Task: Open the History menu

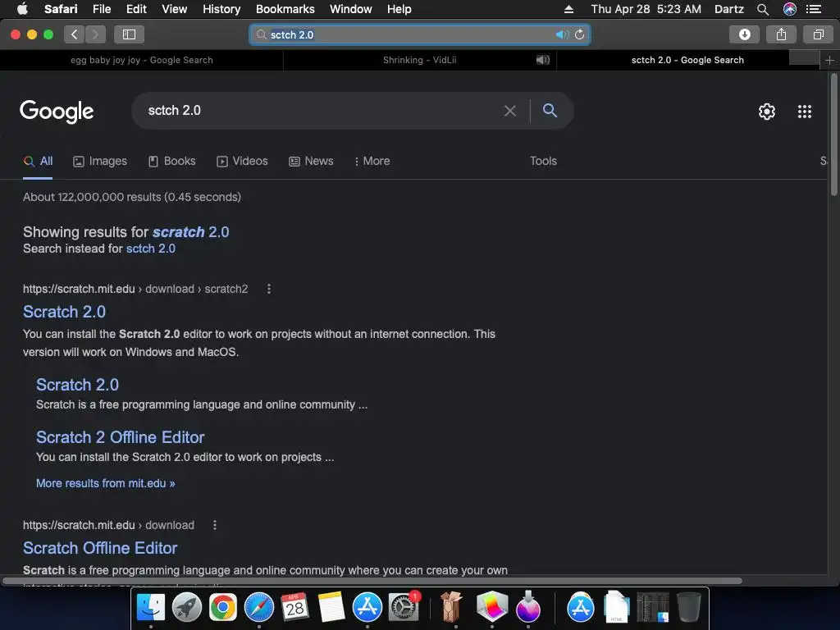Action: point(221,9)
